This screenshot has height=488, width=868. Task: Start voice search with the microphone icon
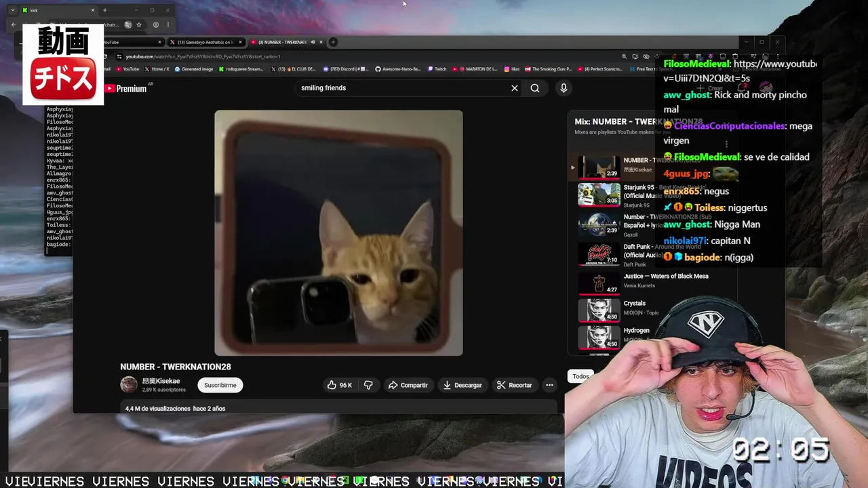tap(564, 88)
